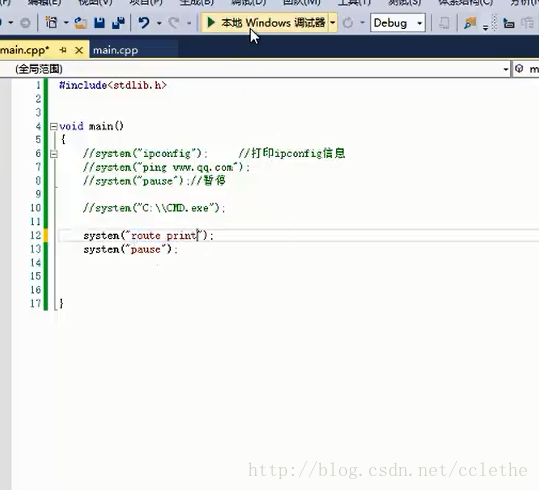
Task: Click the void main() declaration text
Action: [91, 126]
